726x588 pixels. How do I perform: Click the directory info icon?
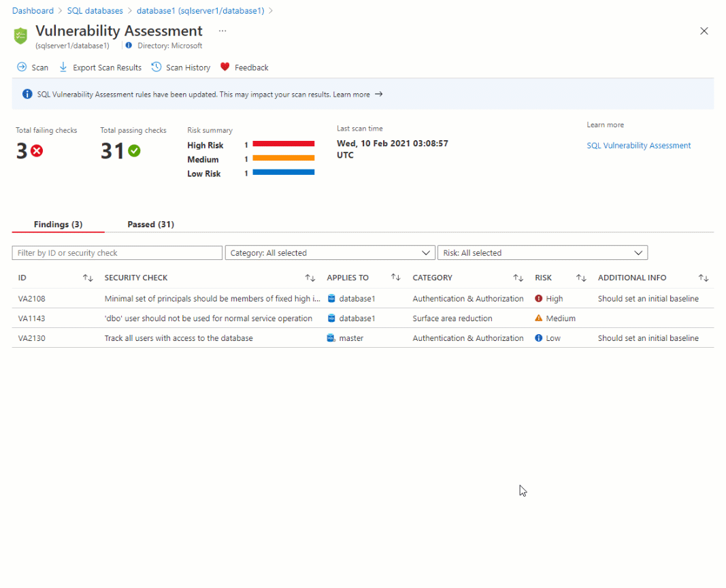[x=129, y=46]
